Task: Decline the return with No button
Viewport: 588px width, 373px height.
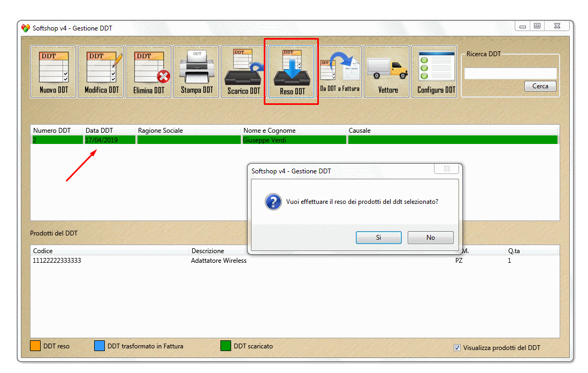Action: click(430, 238)
